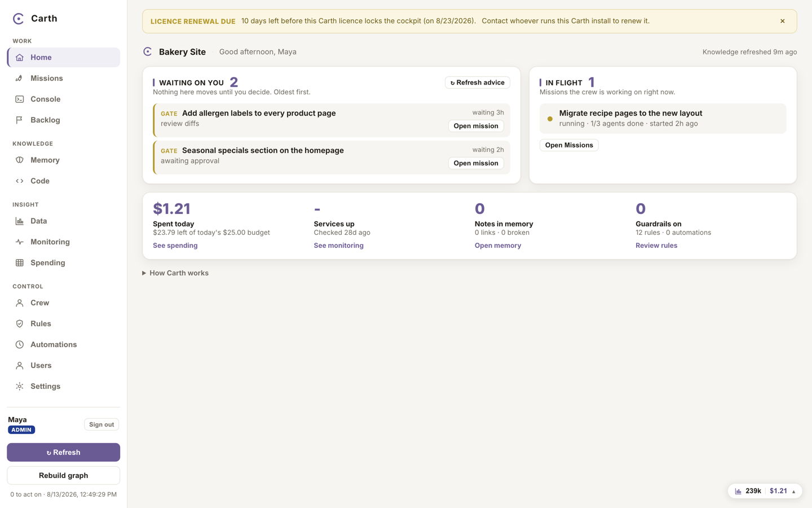Click the Bakery Site project logo icon

click(x=148, y=52)
